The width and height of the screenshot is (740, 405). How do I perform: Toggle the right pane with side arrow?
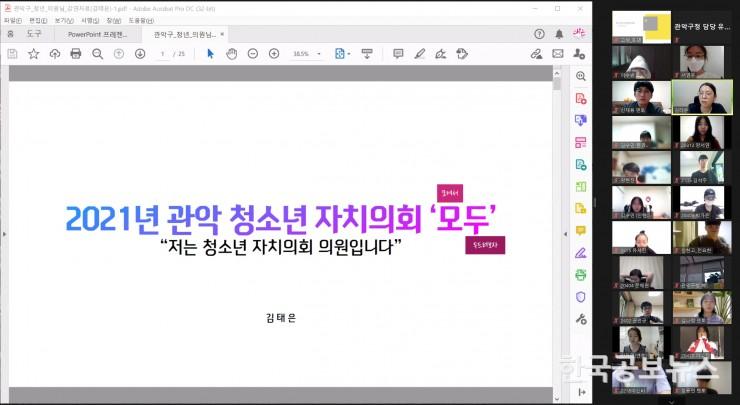tap(565, 234)
